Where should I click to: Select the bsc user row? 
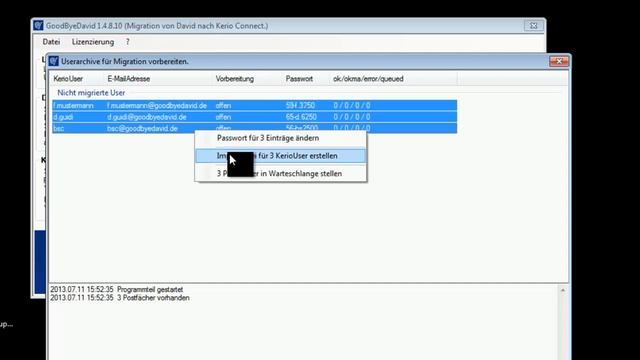(254, 128)
